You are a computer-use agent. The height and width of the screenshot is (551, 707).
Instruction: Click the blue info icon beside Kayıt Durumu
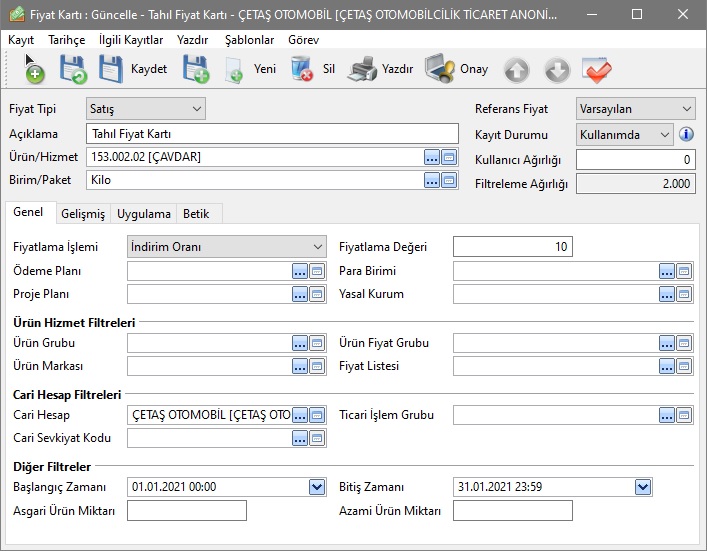686,134
